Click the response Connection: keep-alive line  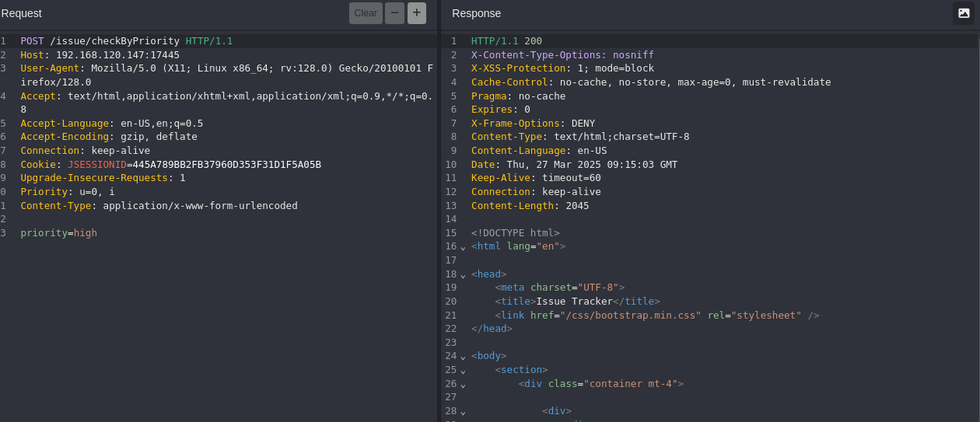click(536, 192)
